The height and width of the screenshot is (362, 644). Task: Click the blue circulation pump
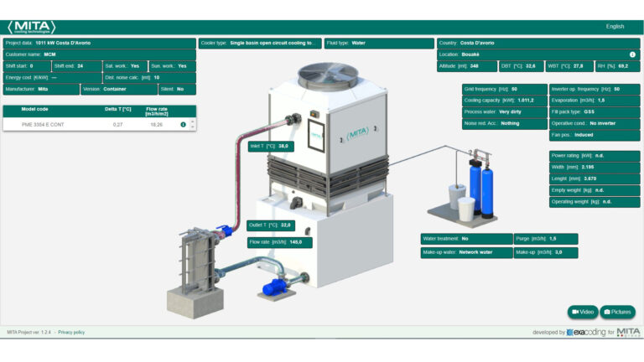(275, 287)
